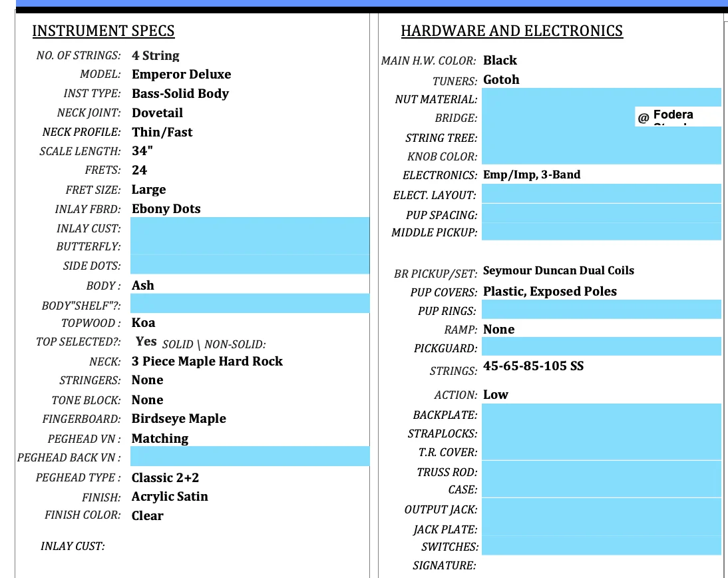Select 'Emp/Imp, 3-Band' electronics value
Screen dimensions: 728x578
(532, 174)
